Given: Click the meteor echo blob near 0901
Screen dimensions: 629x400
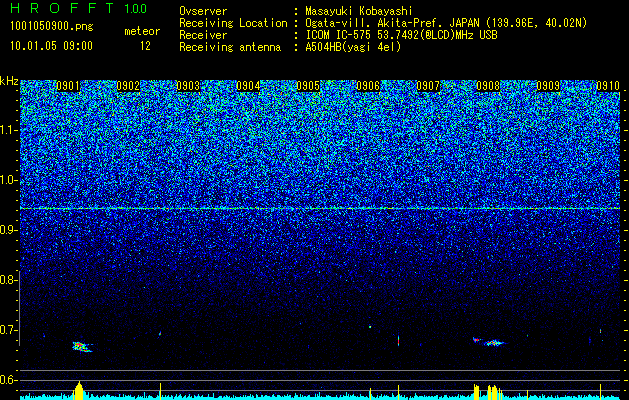Looking at the screenshot, I should tap(82, 347).
